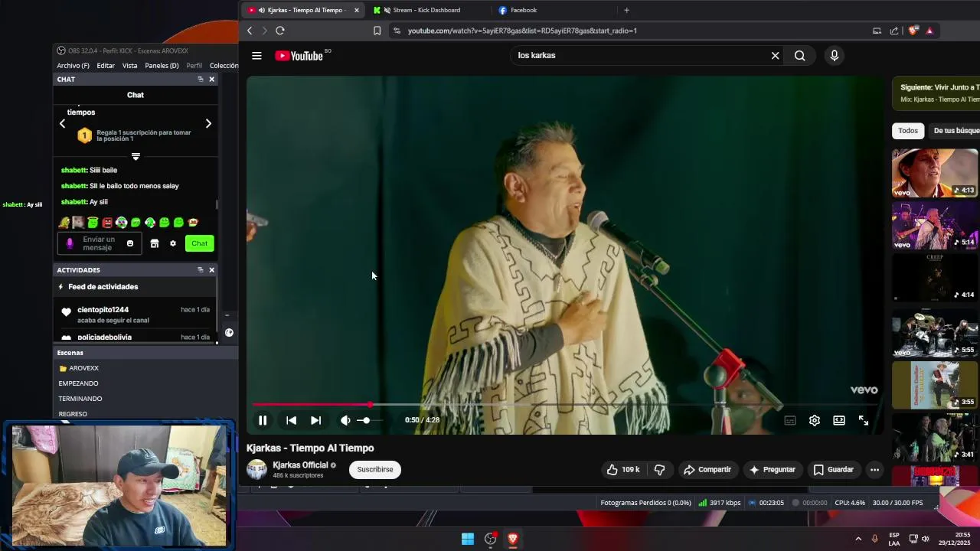Close the OBS Chat dock
The height and width of the screenshot is (551, 980).
pos(212,79)
